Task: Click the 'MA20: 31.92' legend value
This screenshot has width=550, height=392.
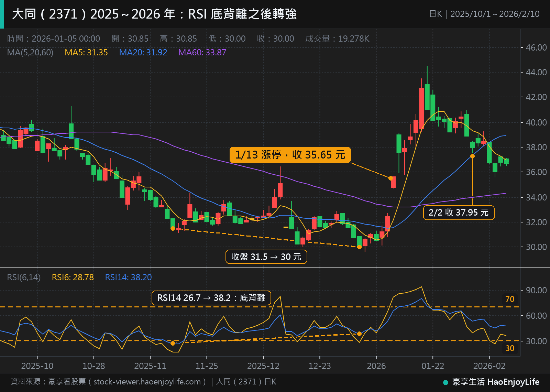Action: click(x=143, y=52)
